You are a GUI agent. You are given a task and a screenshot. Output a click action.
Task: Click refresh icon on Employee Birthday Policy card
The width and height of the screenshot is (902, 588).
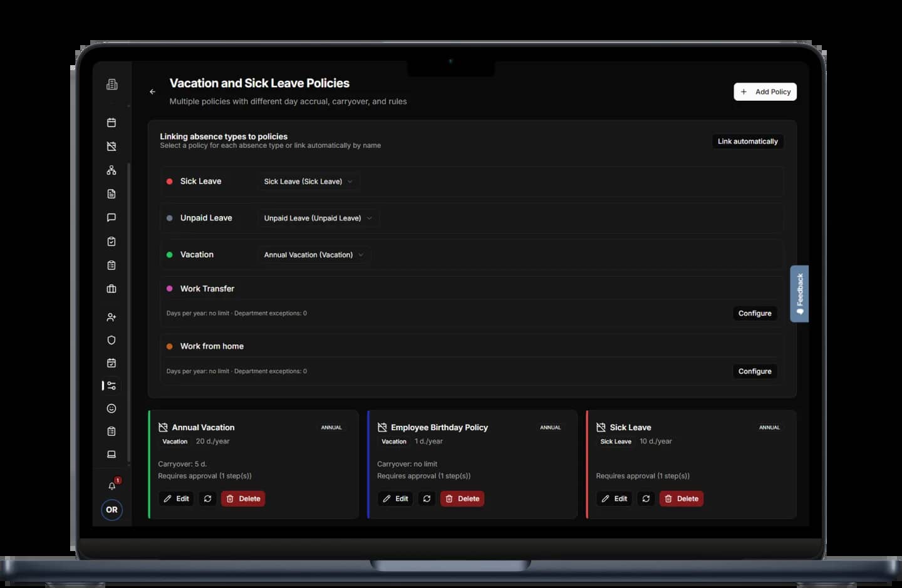click(427, 498)
